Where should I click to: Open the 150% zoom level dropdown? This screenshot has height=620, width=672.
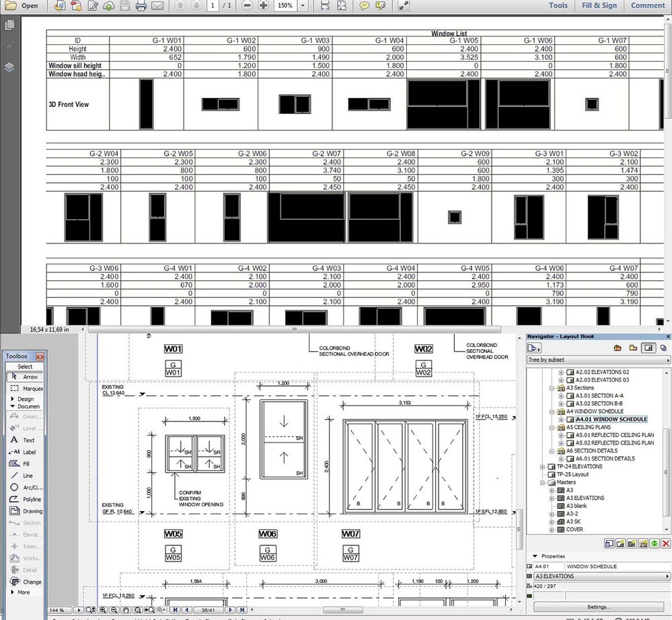[303, 5]
